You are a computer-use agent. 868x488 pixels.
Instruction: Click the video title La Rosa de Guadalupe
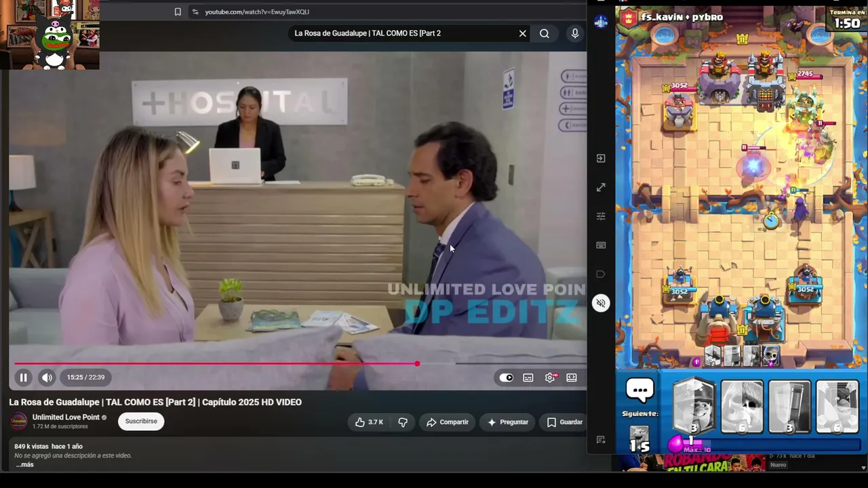coord(155,402)
